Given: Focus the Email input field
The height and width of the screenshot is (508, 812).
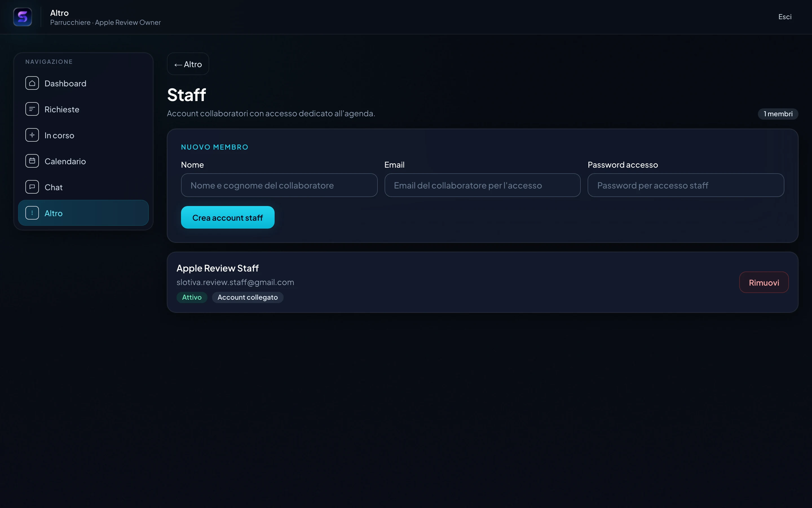Looking at the screenshot, I should 482,185.
